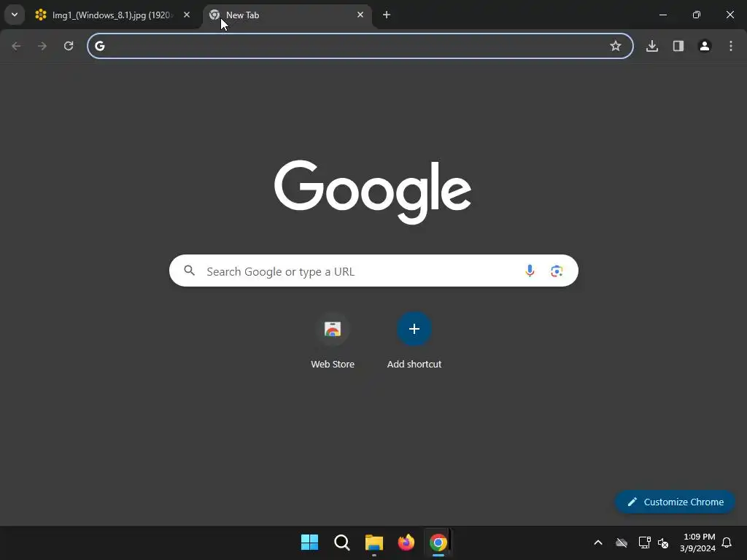This screenshot has height=560, width=747.
Task: Click the Chrome taskbar icon
Action: (438, 542)
